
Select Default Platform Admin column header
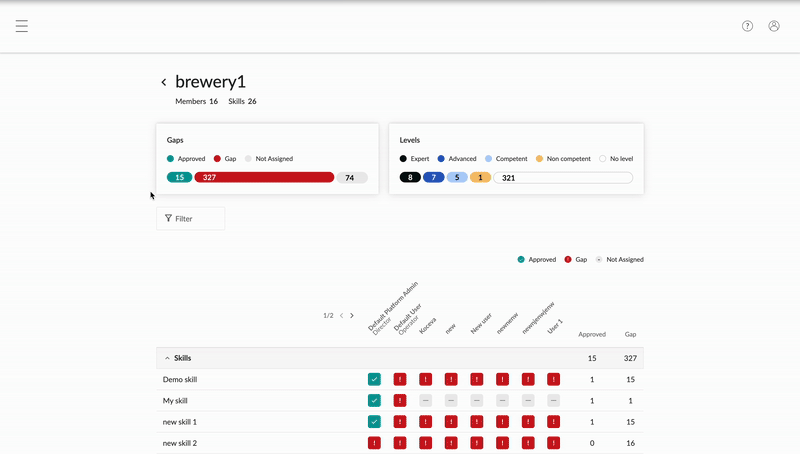click(392, 308)
